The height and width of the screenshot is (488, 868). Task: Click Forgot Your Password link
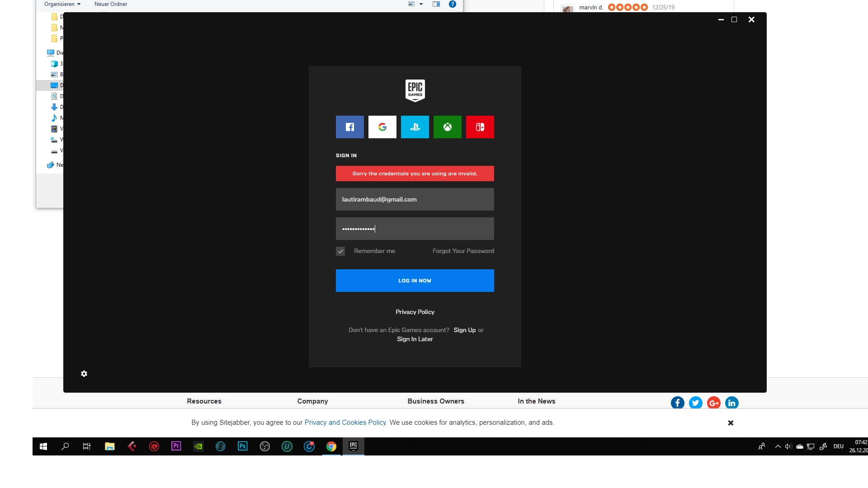[463, 251]
